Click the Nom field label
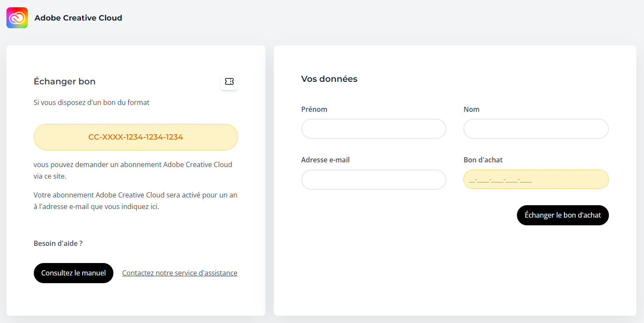This screenshot has height=323, width=644. tap(472, 109)
